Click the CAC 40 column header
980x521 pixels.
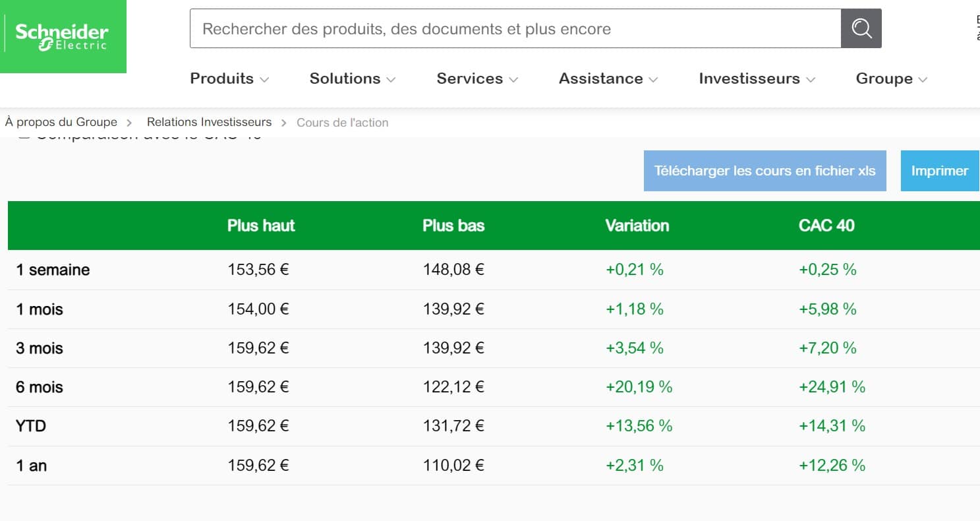point(826,226)
